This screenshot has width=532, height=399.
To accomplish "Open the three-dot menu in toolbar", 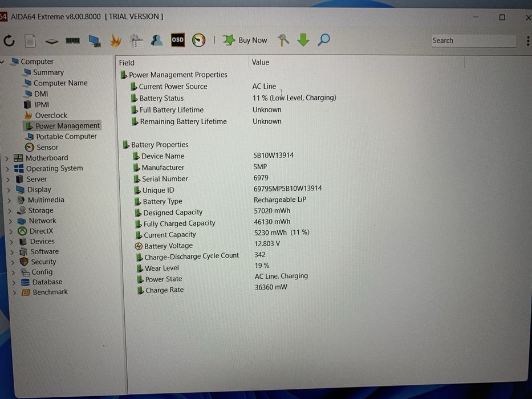I will 528,40.
